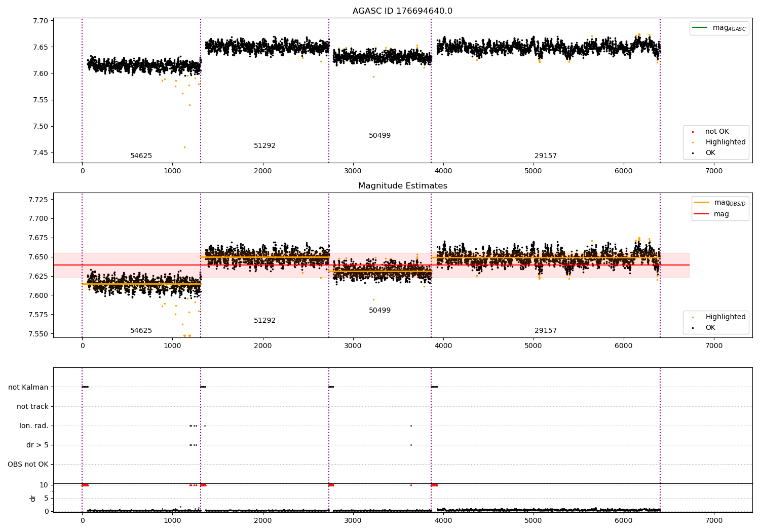Click the 'OK' legend label in the top plot
Viewport: 760px width, 532px height.
[x=710, y=153]
